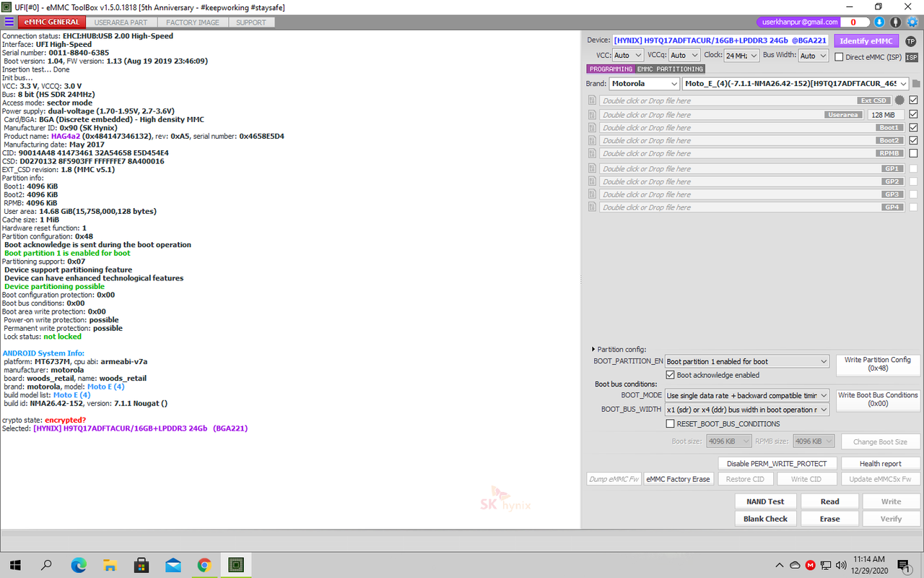The image size is (924, 578).
Task: Toggle Boot acknowledge enabled checkbox
Action: point(671,375)
